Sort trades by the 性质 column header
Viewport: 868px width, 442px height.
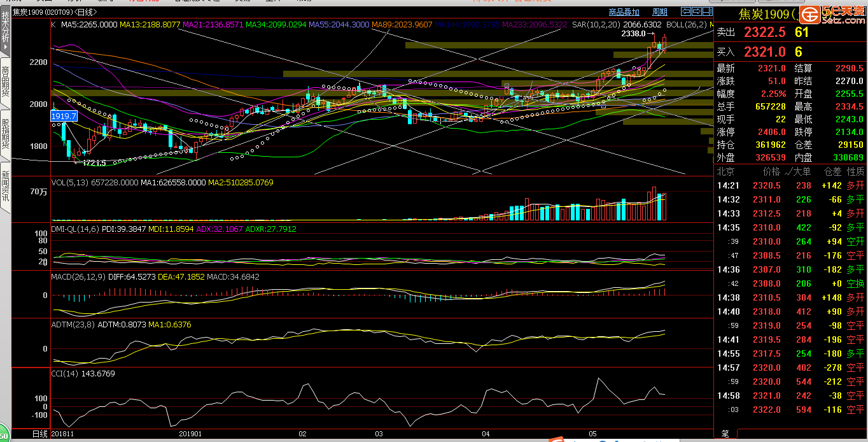tap(855, 171)
